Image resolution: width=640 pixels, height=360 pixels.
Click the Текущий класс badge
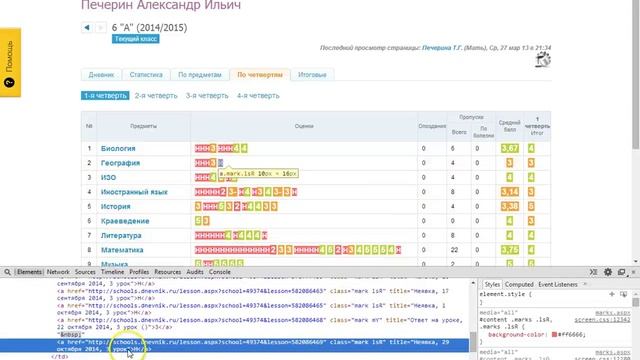[136, 39]
